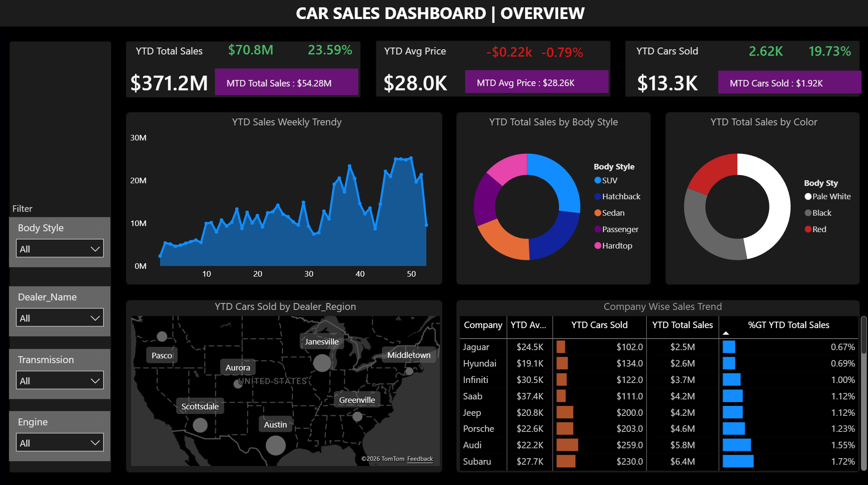This screenshot has width=868, height=485.
Task: Open the Dealer_Name filter dropdown
Action: point(60,318)
